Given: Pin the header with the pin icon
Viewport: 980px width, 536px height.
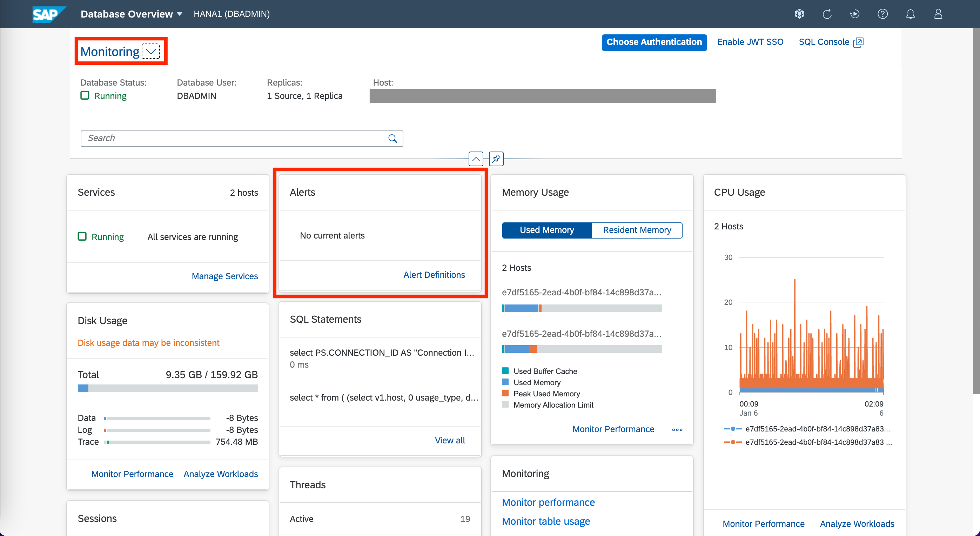Looking at the screenshot, I should coord(496,159).
